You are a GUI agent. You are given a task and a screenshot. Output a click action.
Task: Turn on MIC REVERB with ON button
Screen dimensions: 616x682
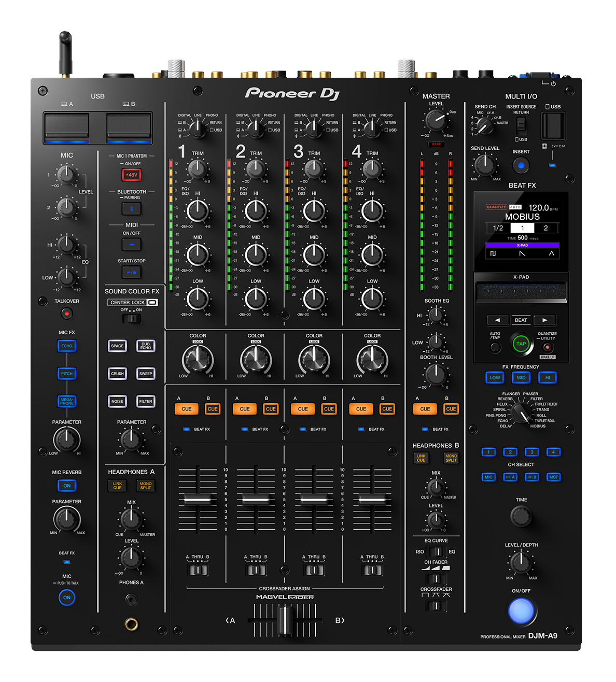pyautogui.click(x=67, y=486)
